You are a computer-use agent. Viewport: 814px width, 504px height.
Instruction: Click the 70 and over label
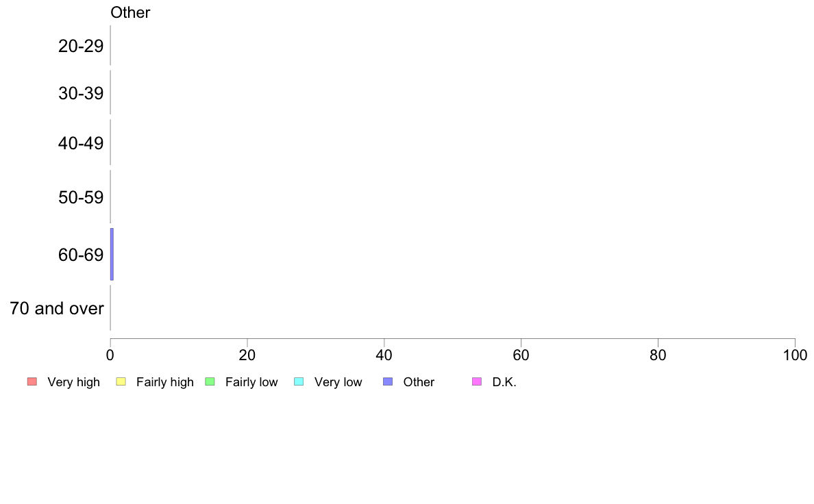(x=57, y=308)
